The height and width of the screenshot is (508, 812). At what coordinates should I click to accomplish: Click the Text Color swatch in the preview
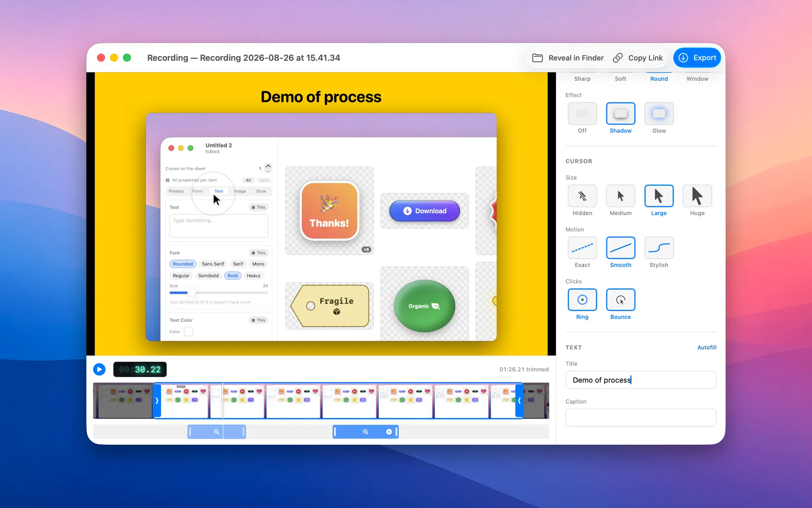point(188,331)
